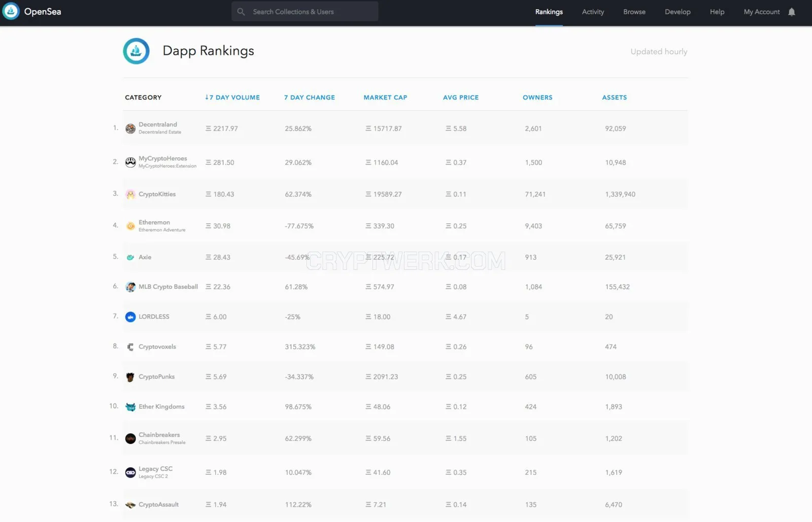Open the CryptoKitties collection link
The width and height of the screenshot is (812, 522).
pos(157,194)
